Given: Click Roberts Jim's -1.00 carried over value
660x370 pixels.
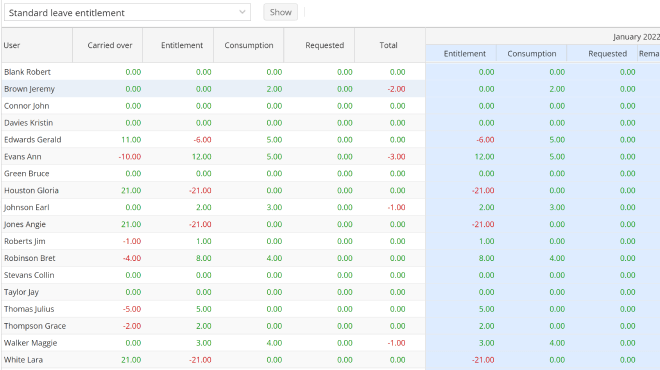Looking at the screenshot, I should pyautogui.click(x=132, y=241).
